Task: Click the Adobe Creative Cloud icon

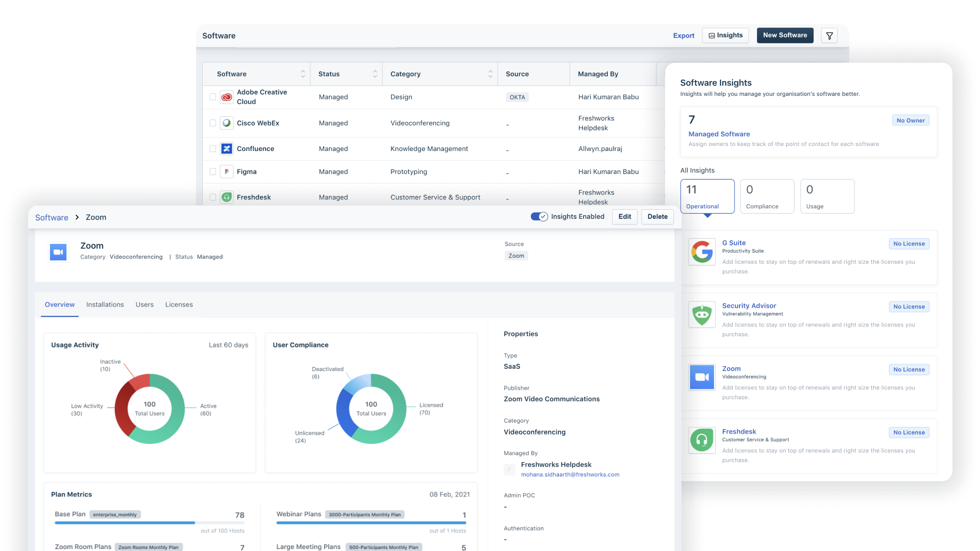Action: tap(227, 97)
